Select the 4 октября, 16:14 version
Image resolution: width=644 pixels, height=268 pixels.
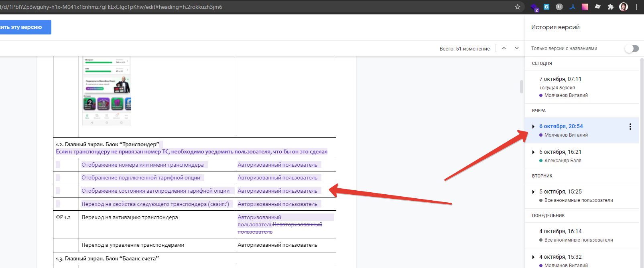click(x=560, y=232)
